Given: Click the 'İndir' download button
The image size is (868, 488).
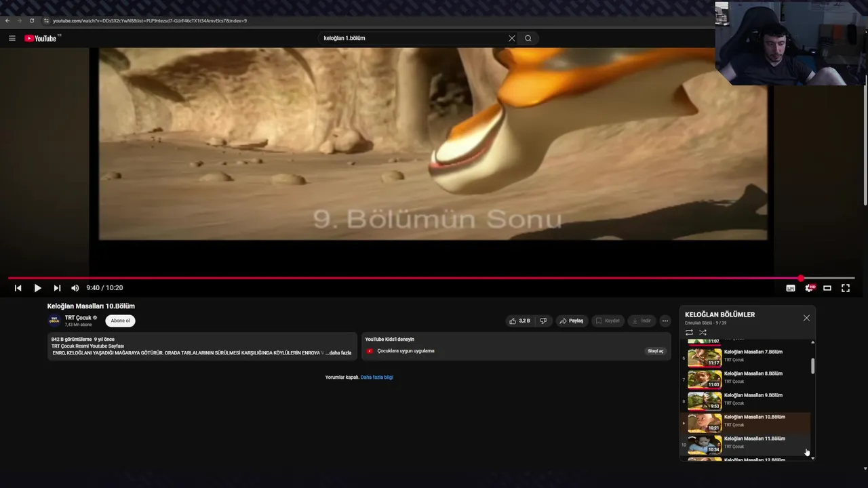Looking at the screenshot, I should click(642, 321).
